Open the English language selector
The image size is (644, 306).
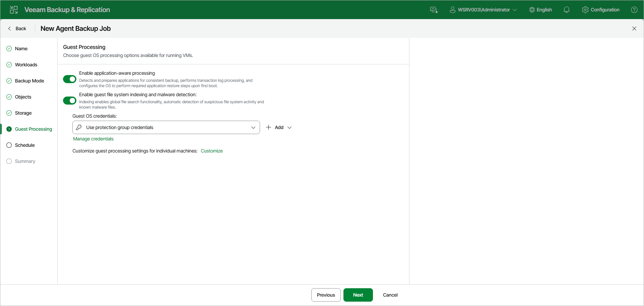coord(540,10)
